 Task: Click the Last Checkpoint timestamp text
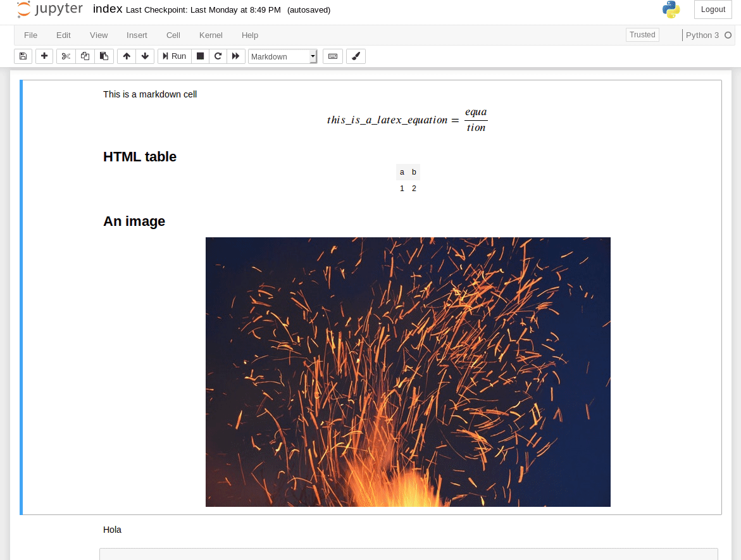[x=203, y=10]
